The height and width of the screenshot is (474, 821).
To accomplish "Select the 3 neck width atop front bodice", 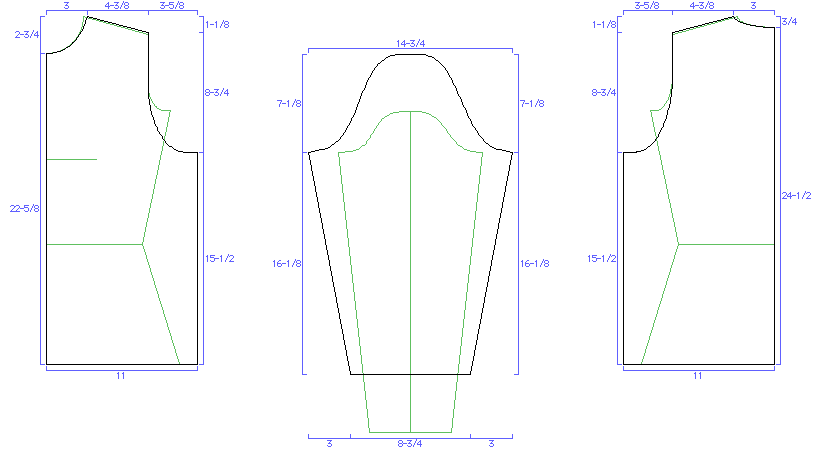I will [x=66, y=6].
